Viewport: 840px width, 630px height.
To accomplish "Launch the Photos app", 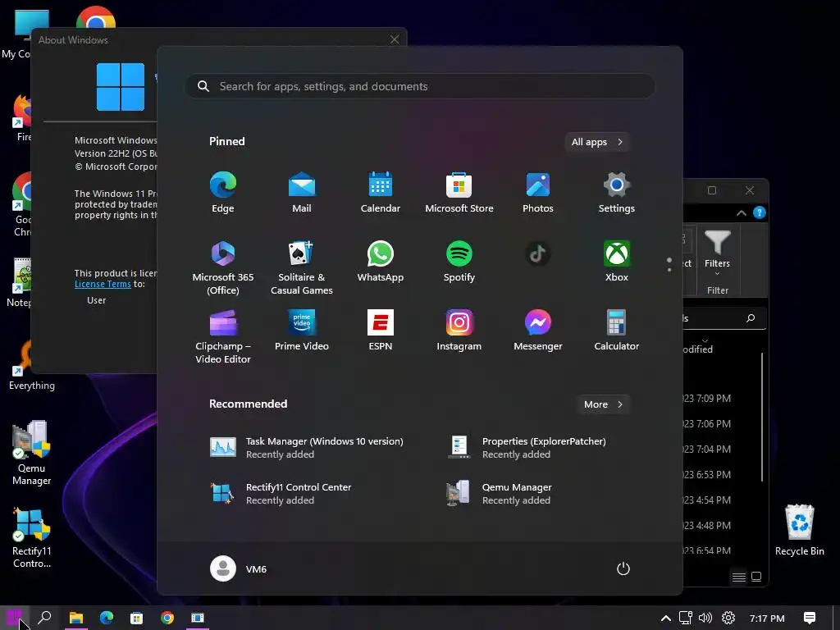I will click(x=538, y=193).
